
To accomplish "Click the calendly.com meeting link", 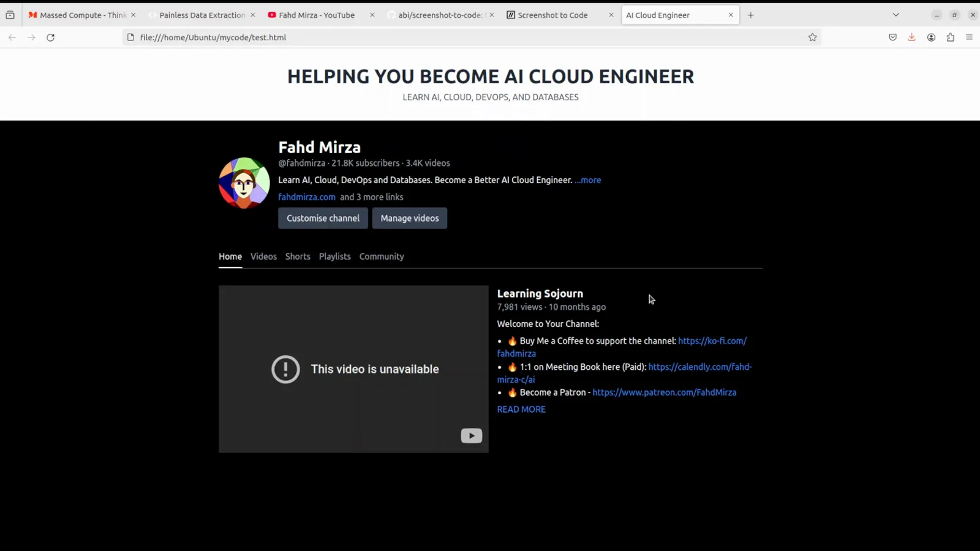I will pos(700,367).
